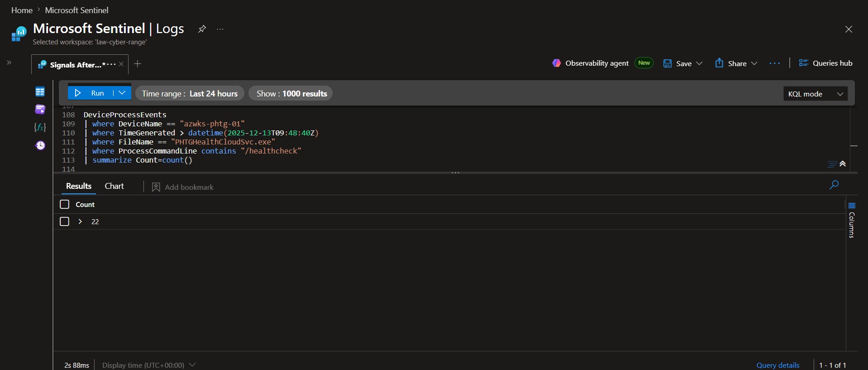The width and height of the screenshot is (868, 370).
Task: Open the Save dropdown menu
Action: point(699,63)
